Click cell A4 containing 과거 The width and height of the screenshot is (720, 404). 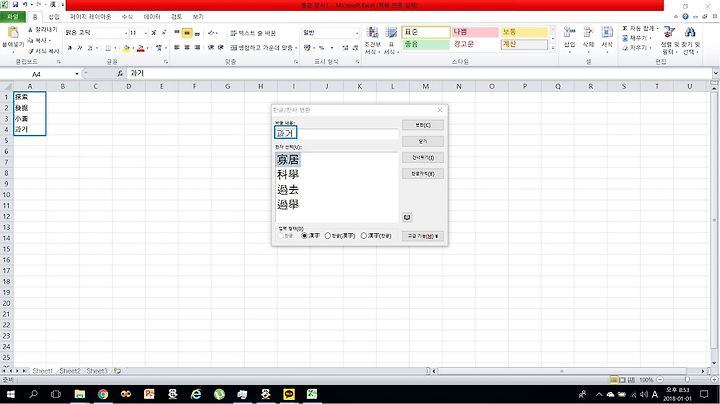coord(30,129)
